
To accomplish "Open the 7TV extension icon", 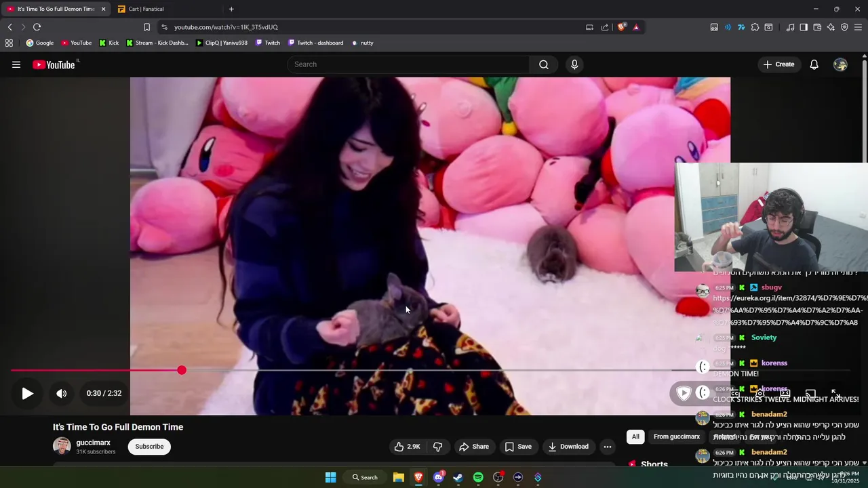I will (x=741, y=27).
